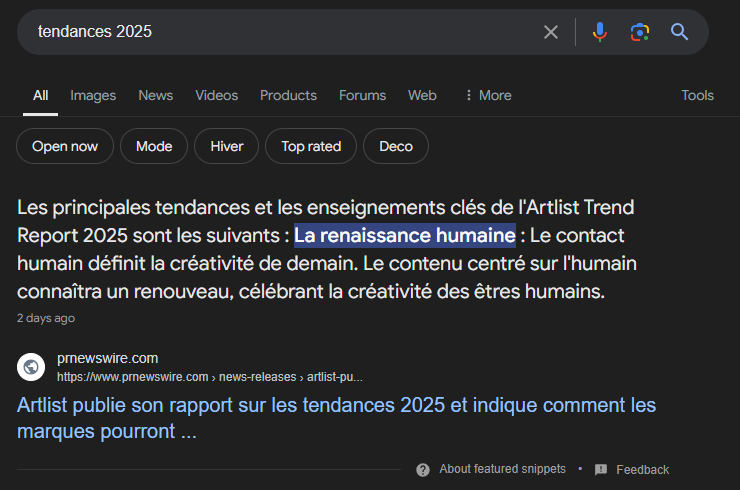
Task: Select the All results tab
Action: click(41, 95)
